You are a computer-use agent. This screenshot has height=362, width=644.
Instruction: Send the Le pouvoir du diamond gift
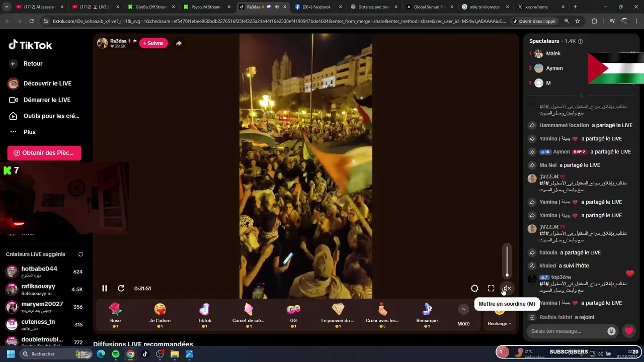pyautogui.click(x=338, y=315)
